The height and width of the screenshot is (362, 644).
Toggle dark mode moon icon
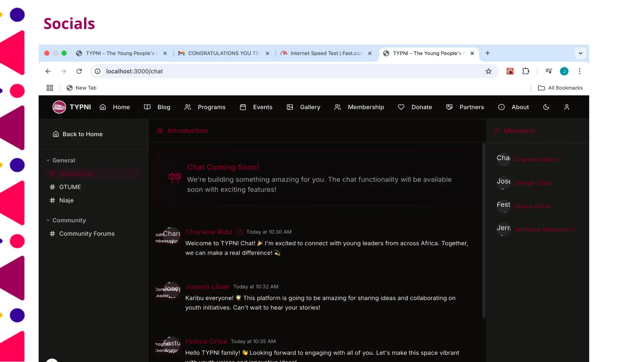546,107
